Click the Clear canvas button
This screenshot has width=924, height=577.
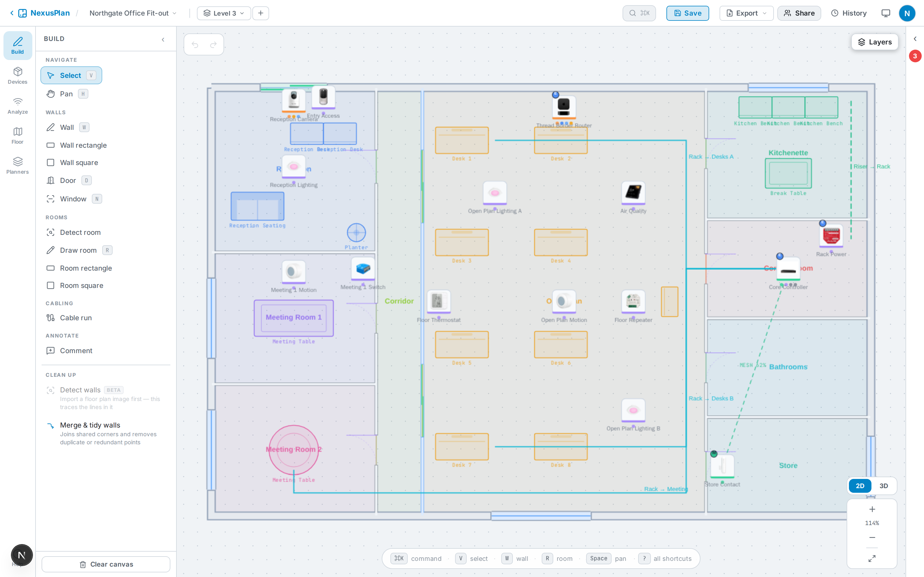coord(106,564)
